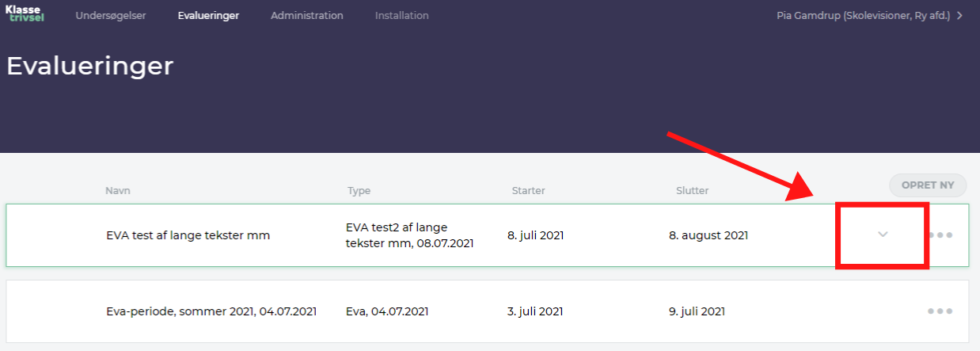Click end date '8. august 2021'

point(708,235)
